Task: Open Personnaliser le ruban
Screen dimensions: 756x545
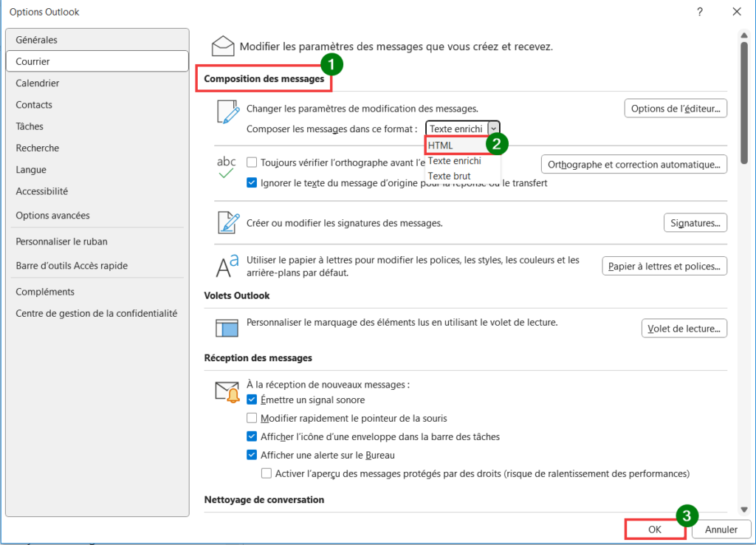Action: point(97,241)
